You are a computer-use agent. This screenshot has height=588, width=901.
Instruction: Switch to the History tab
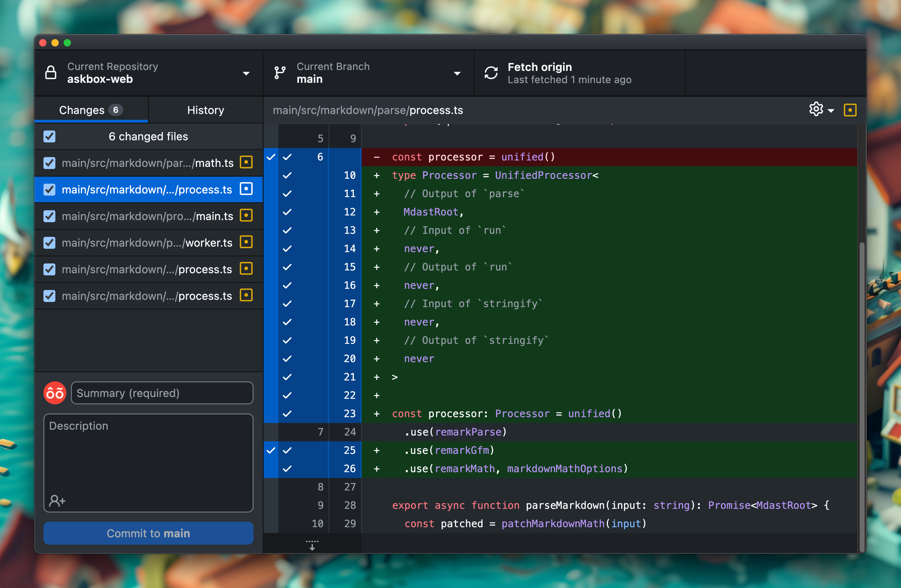point(206,110)
